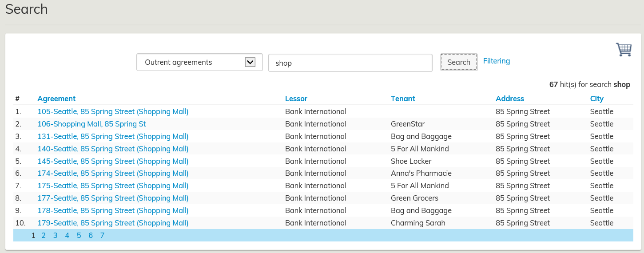The width and height of the screenshot is (644, 253).
Task: Sort results by Lessor column
Action: tap(296, 99)
